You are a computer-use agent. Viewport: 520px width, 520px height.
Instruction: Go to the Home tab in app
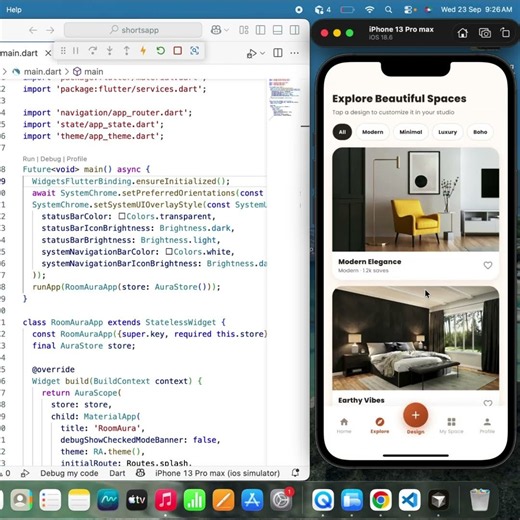[344, 426]
